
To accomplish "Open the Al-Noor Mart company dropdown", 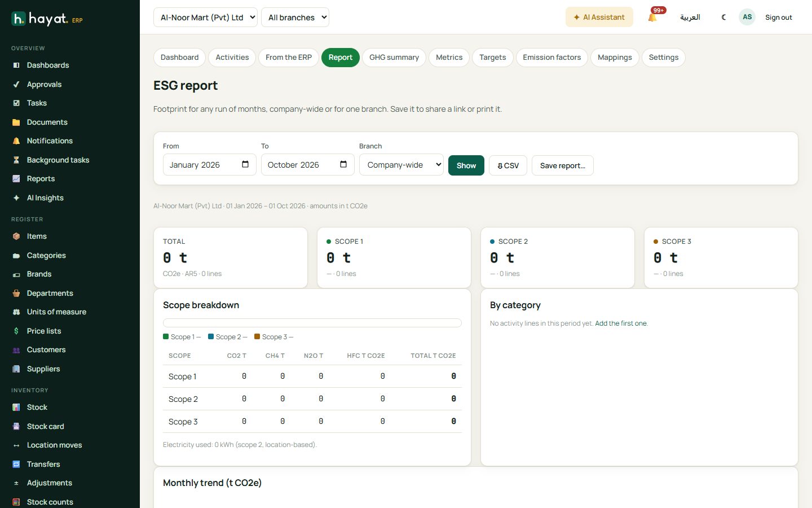I will [205, 17].
